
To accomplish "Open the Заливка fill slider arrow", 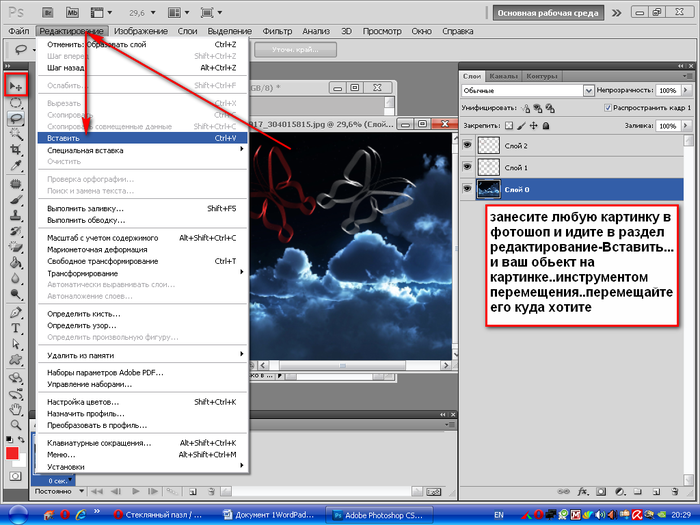I will [x=686, y=126].
